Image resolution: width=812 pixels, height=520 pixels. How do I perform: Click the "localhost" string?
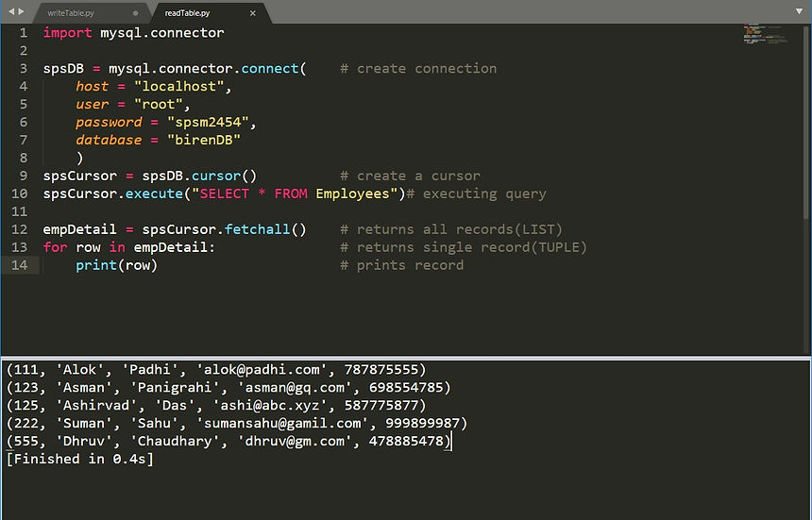[178, 87]
